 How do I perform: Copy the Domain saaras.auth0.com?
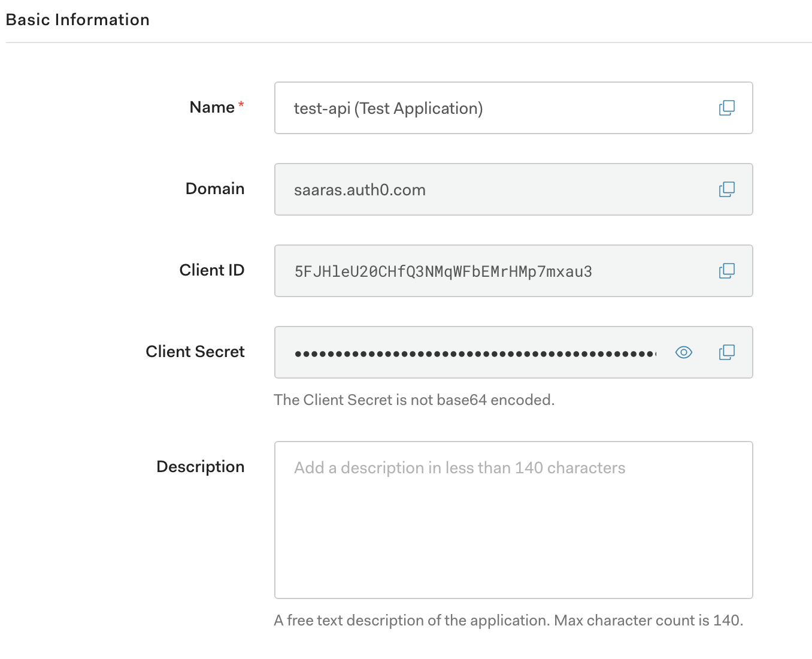click(726, 189)
